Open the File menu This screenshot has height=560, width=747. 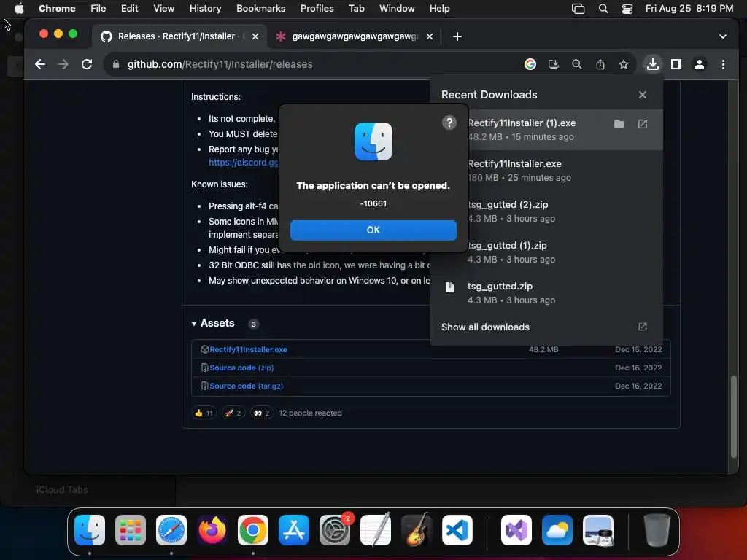tap(98, 9)
